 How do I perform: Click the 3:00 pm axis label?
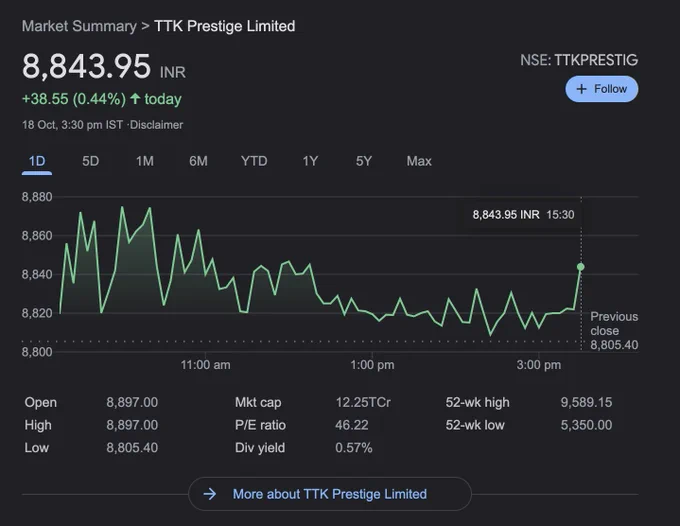click(539, 365)
